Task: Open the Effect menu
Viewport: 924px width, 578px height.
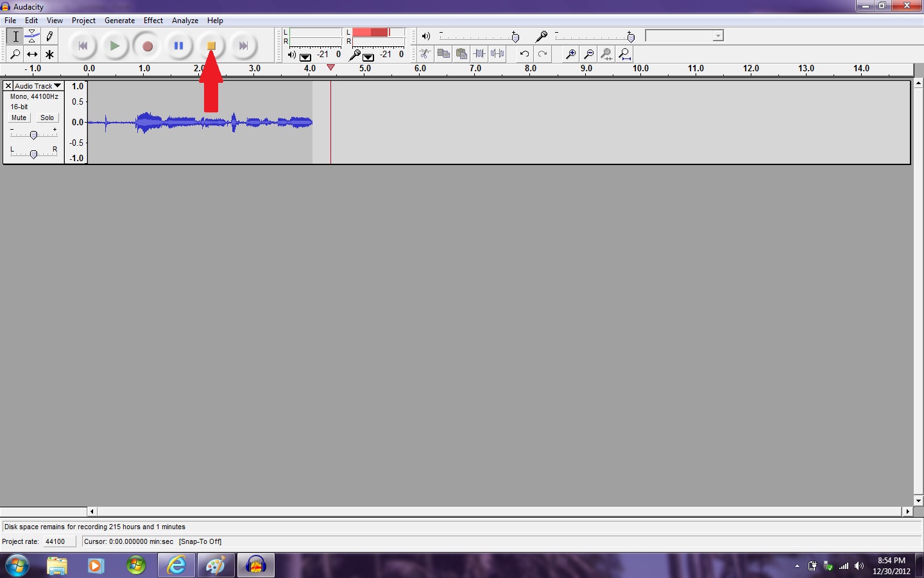Action: click(153, 20)
